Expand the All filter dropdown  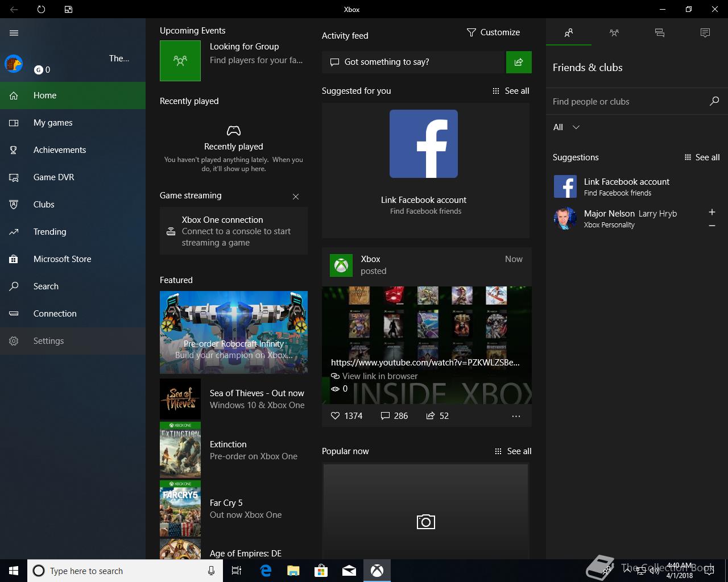click(566, 127)
